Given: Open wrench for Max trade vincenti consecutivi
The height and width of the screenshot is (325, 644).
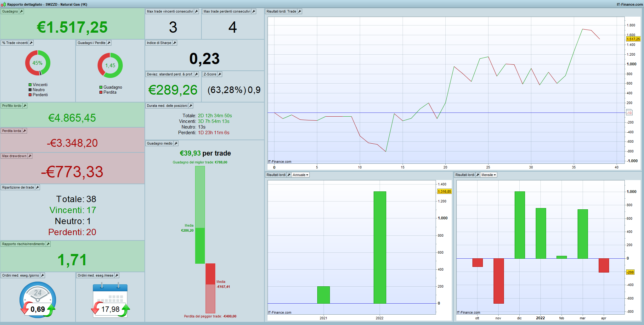Looking at the screenshot, I should tap(196, 11).
